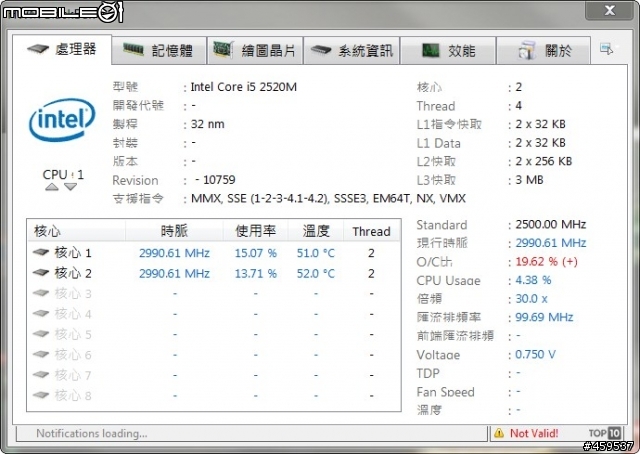Image resolution: width=640 pixels, height=454 pixels.
Task: Click the 2 x 256 KB L2 cache value
Action: click(543, 161)
